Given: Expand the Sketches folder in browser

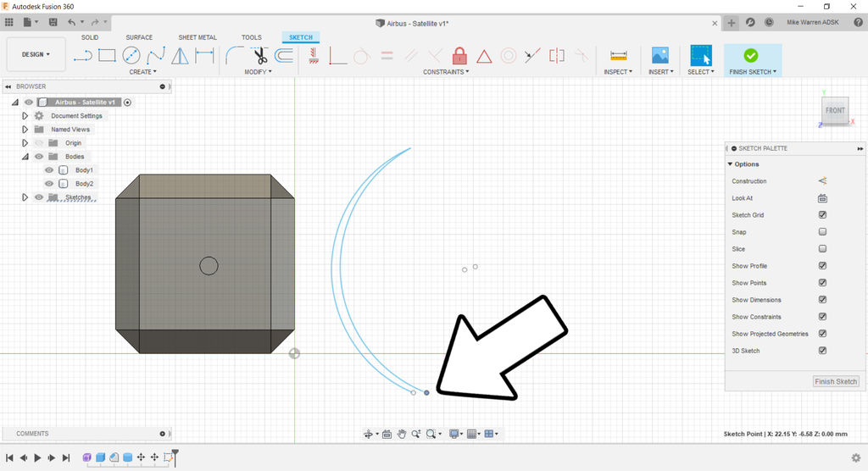Looking at the screenshot, I should tap(25, 197).
